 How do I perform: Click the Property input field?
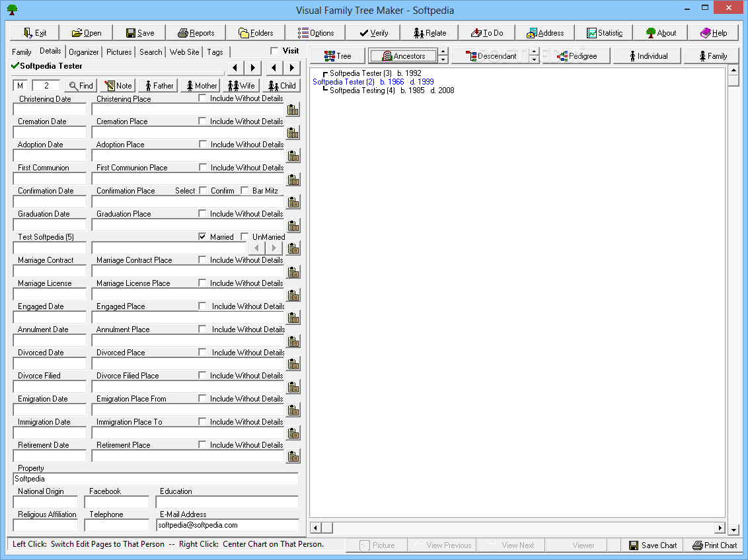(x=155, y=479)
